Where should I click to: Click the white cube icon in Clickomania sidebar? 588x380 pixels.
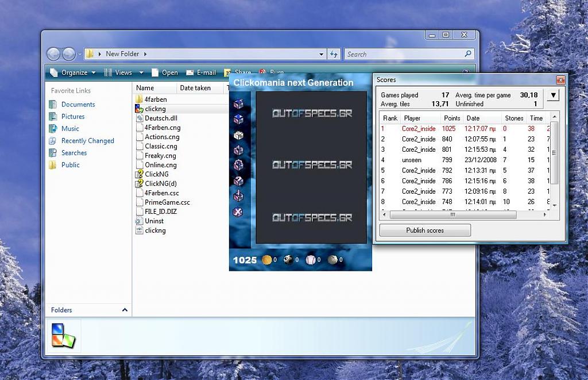(238, 135)
